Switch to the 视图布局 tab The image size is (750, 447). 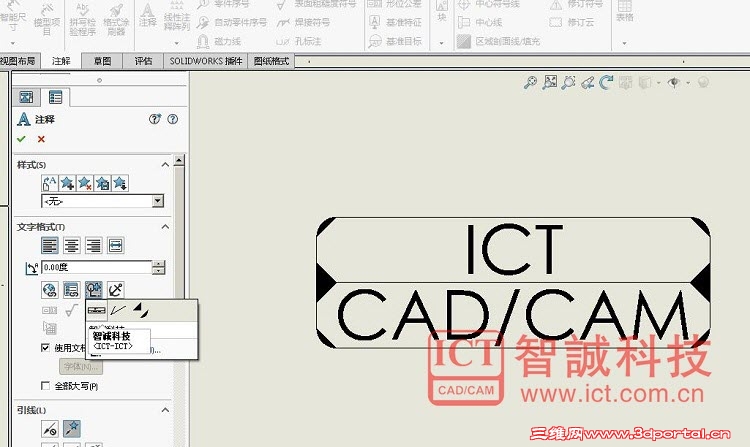point(18,61)
